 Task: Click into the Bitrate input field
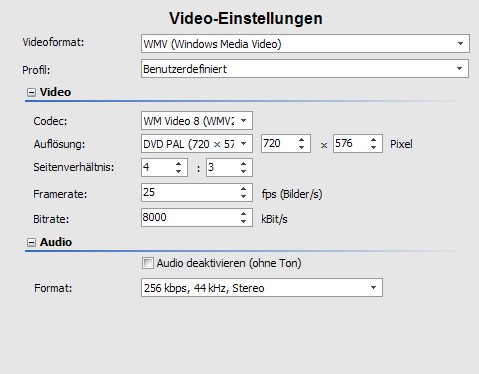(190, 217)
